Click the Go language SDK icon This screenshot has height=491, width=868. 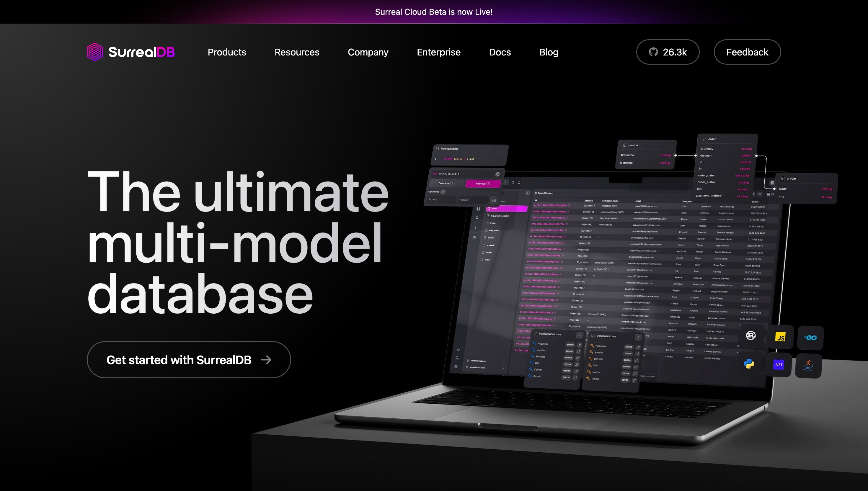coord(809,337)
